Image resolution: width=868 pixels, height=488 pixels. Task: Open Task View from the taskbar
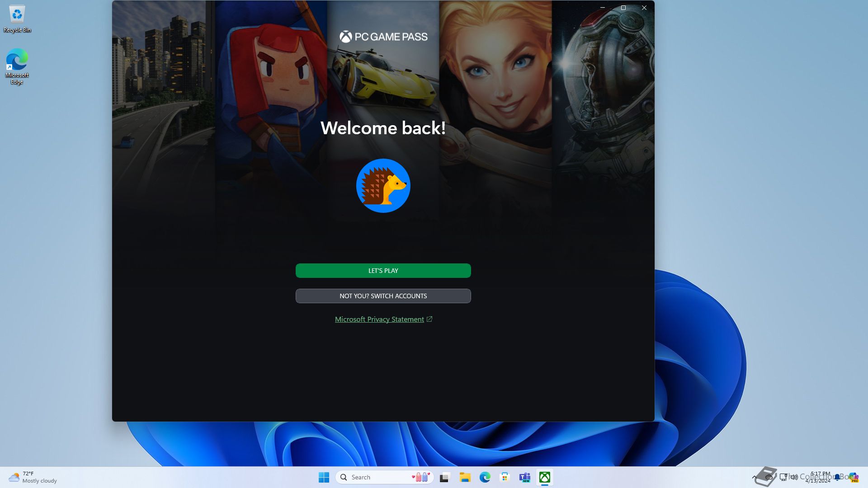(445, 477)
